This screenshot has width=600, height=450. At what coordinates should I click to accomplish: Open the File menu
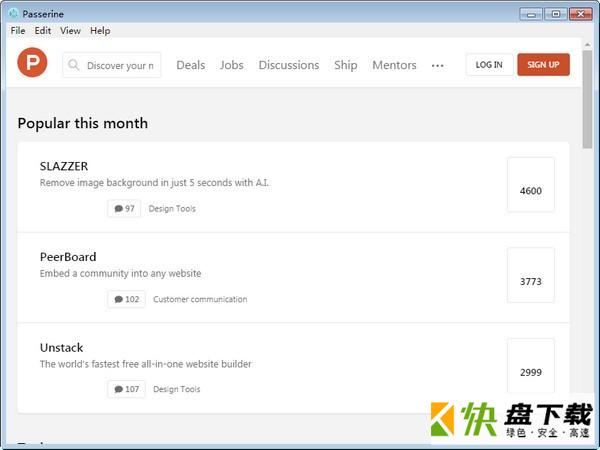point(18,31)
